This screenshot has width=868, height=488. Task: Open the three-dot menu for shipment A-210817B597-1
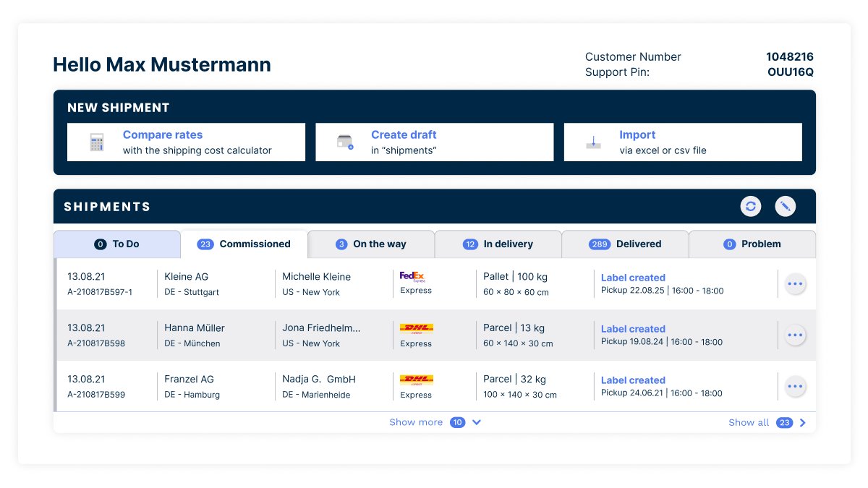(x=795, y=284)
